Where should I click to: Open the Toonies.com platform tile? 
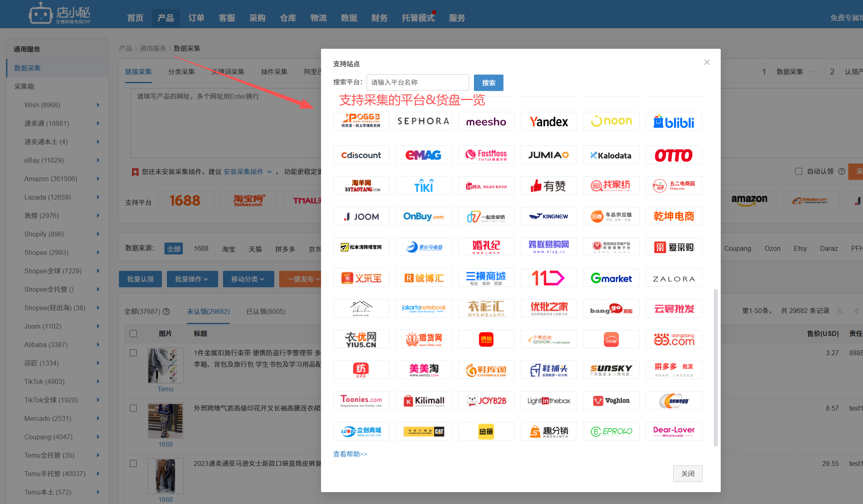tap(361, 401)
